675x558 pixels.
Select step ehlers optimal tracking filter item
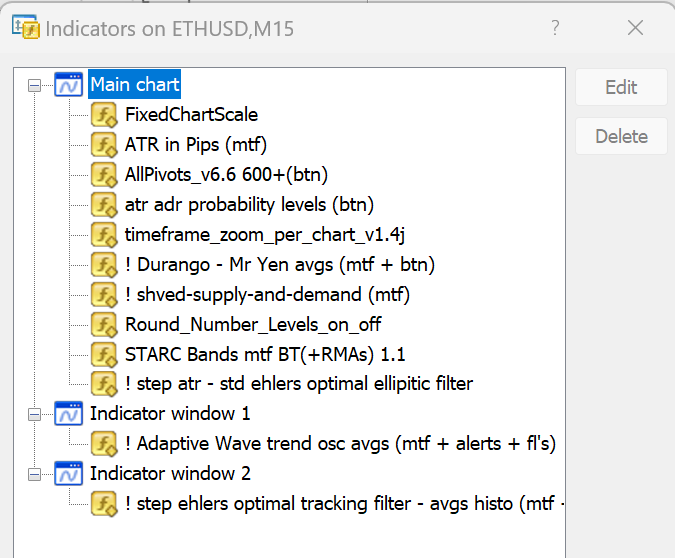[x=340, y=503]
